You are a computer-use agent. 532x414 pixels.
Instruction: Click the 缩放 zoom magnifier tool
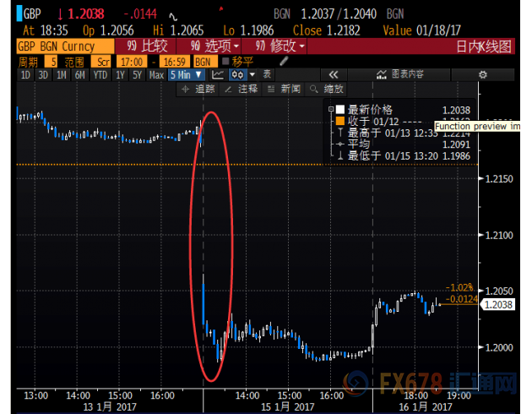tap(328, 89)
